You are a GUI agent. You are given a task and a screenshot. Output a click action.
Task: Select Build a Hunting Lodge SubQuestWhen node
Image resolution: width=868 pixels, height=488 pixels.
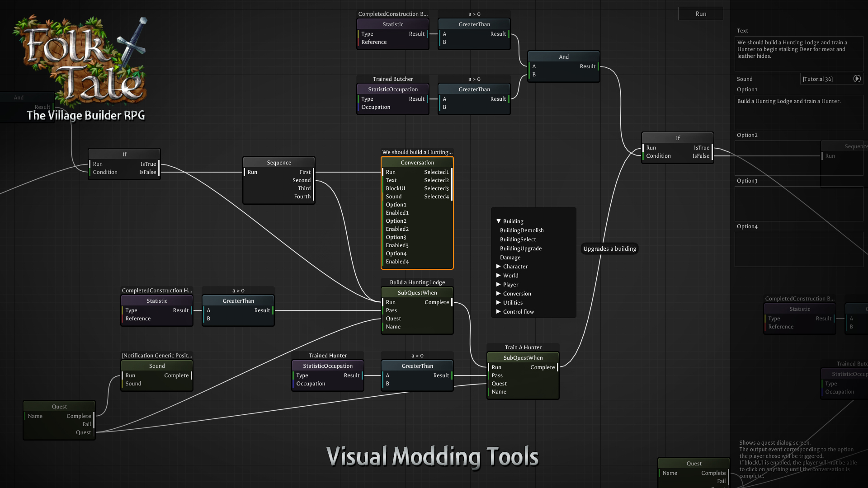(x=417, y=292)
